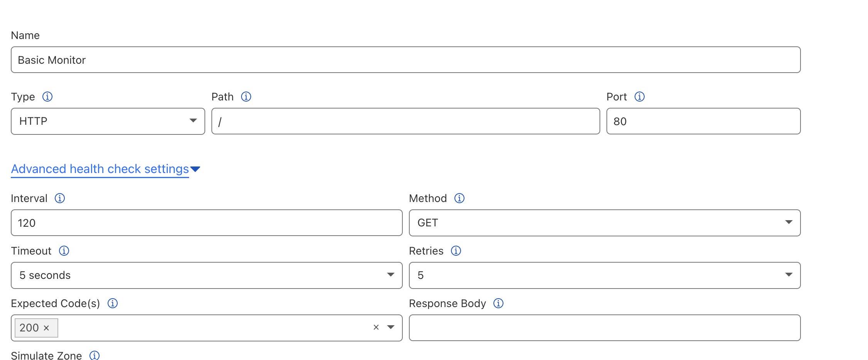Clear all expected codes with the x
Screen dimensions: 868x360
[x=376, y=327]
